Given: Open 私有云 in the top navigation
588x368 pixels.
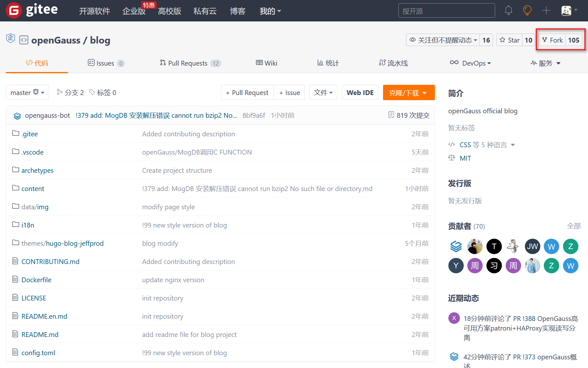Looking at the screenshot, I should 205,11.
